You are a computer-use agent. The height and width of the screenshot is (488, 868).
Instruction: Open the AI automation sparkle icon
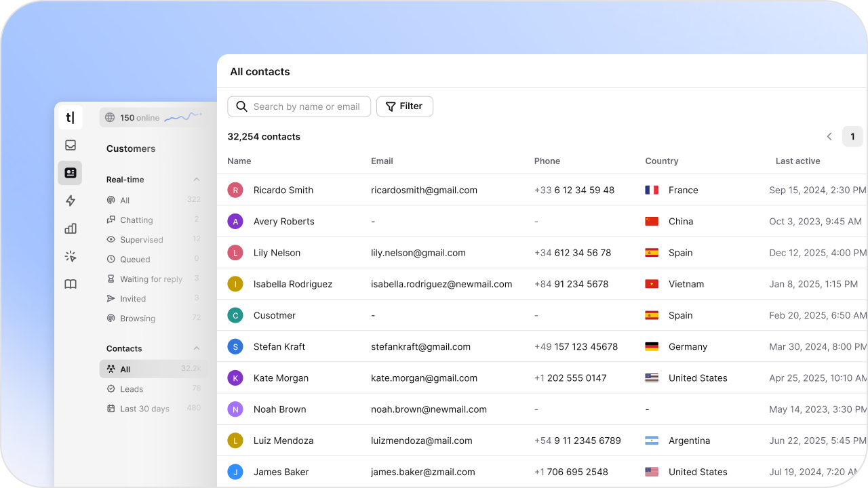coord(70,256)
